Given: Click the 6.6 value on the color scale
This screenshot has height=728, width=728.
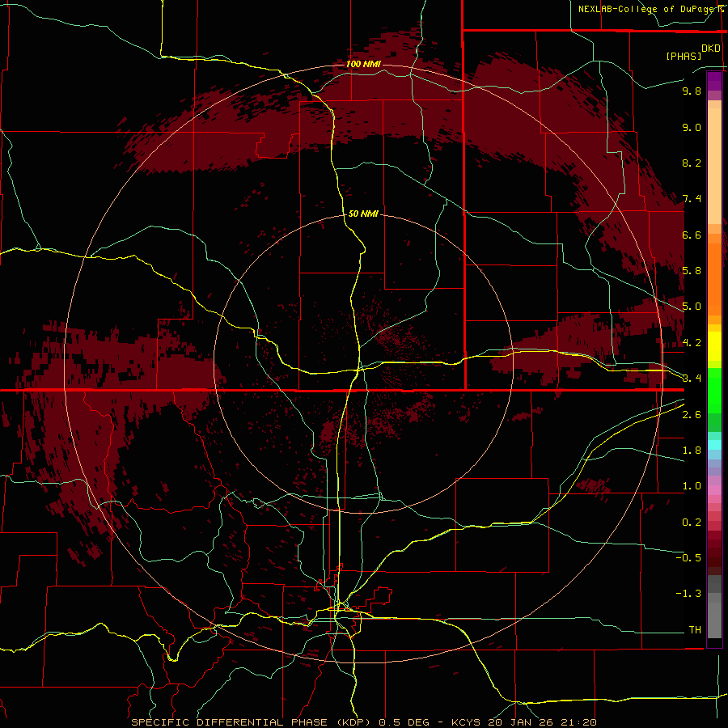Looking at the screenshot, I should coord(692,235).
